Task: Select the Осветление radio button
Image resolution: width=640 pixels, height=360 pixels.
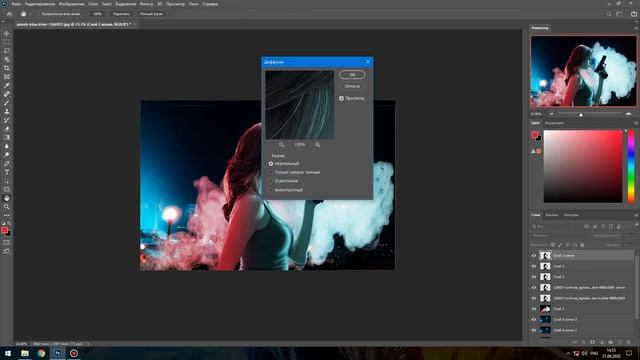Action: 271,181
